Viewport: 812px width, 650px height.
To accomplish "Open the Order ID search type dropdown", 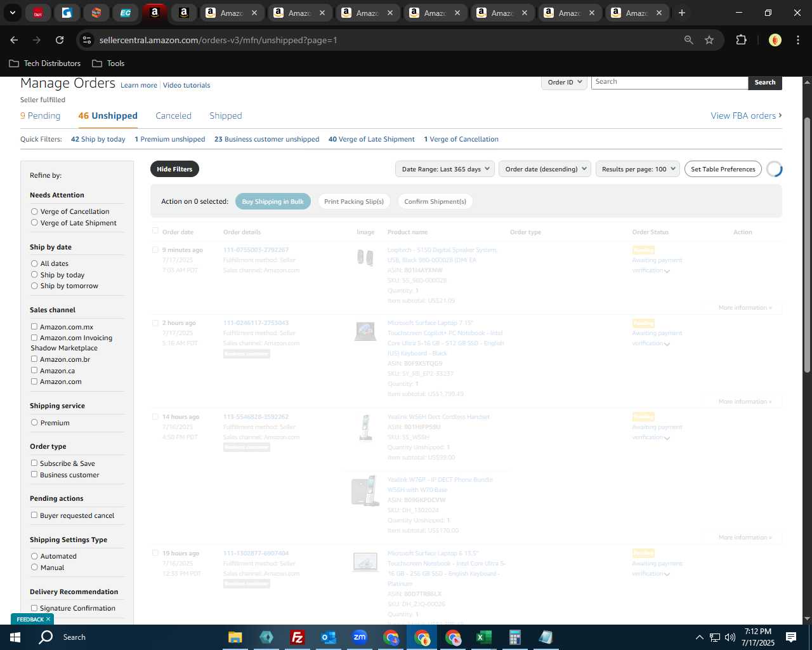I will [565, 83].
